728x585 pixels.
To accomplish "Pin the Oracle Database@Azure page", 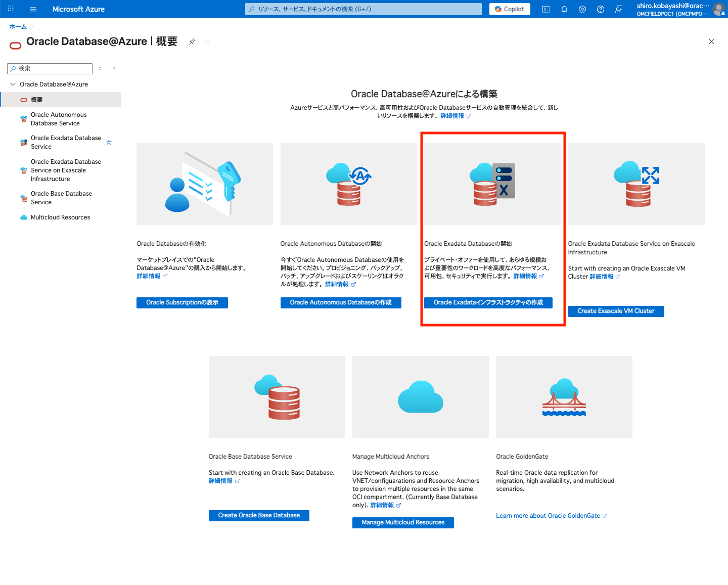I will tap(192, 41).
